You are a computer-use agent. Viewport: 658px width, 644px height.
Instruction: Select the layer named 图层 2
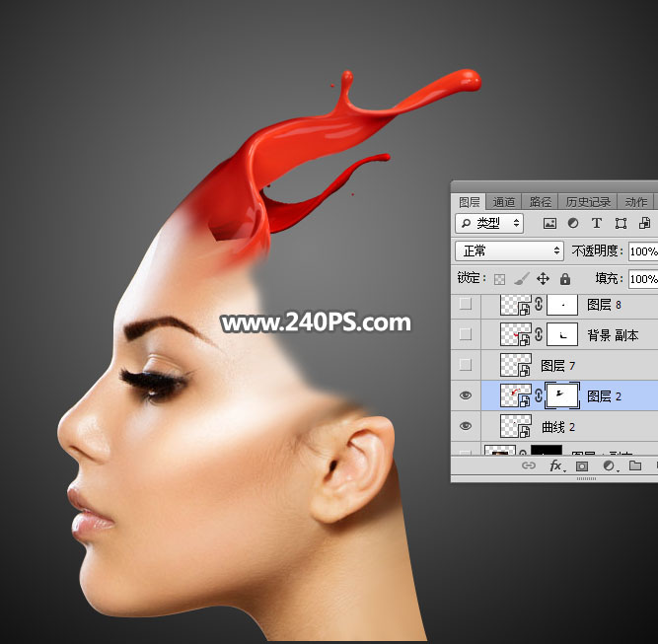pos(604,396)
